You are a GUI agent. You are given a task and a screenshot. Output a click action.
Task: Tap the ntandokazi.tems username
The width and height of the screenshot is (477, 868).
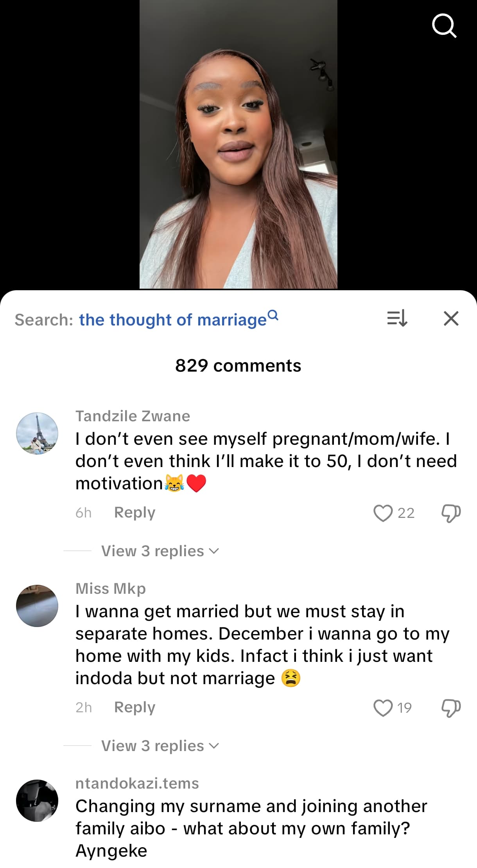pos(137,784)
